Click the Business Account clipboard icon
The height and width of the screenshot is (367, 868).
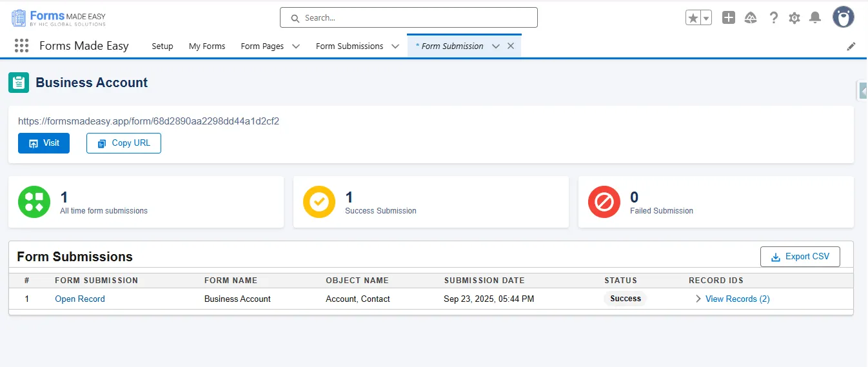point(19,83)
